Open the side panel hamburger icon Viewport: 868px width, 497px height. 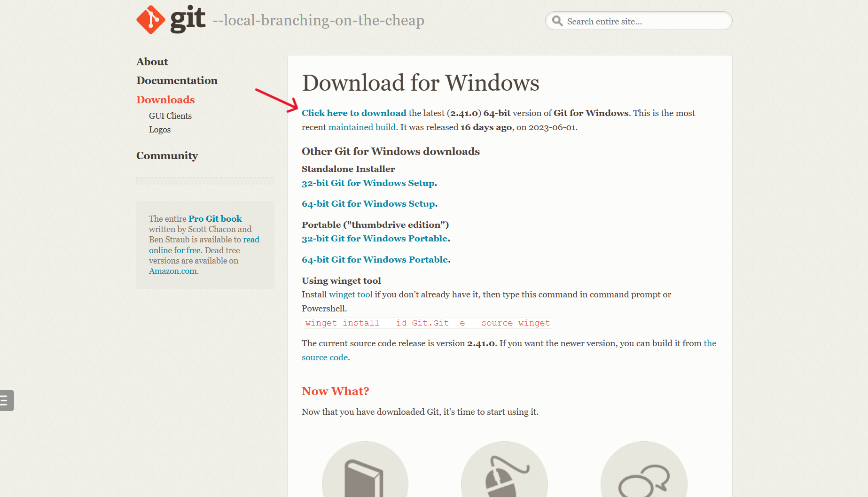point(6,400)
